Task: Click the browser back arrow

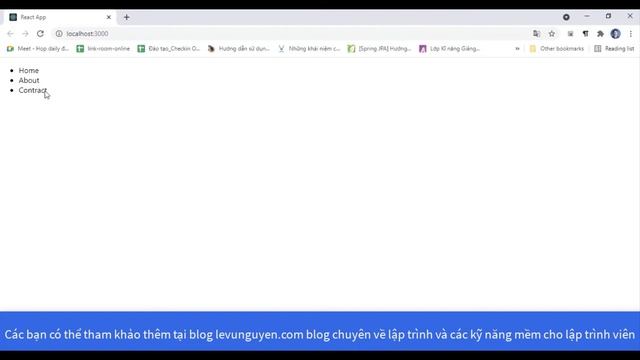Action: [10, 33]
